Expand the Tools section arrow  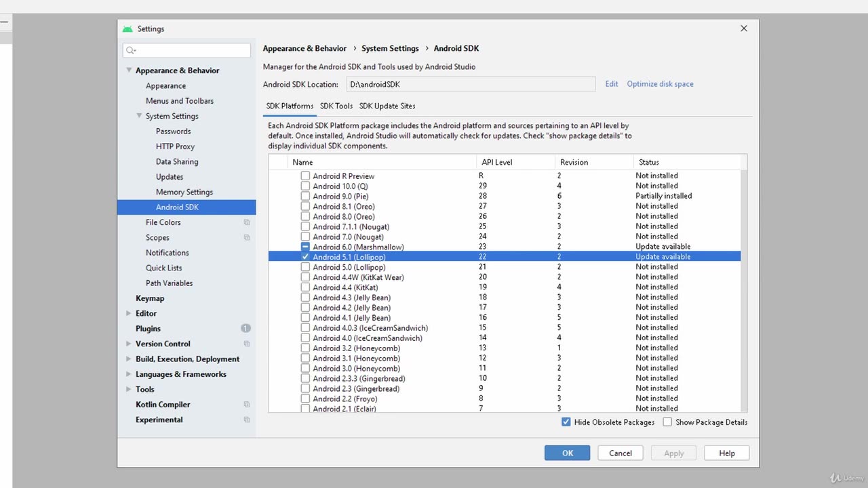(x=129, y=389)
